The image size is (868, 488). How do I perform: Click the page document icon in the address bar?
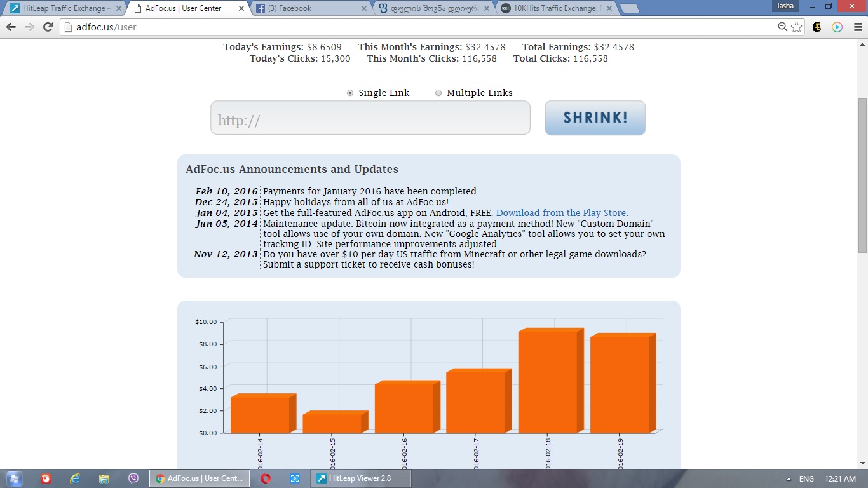click(x=69, y=27)
